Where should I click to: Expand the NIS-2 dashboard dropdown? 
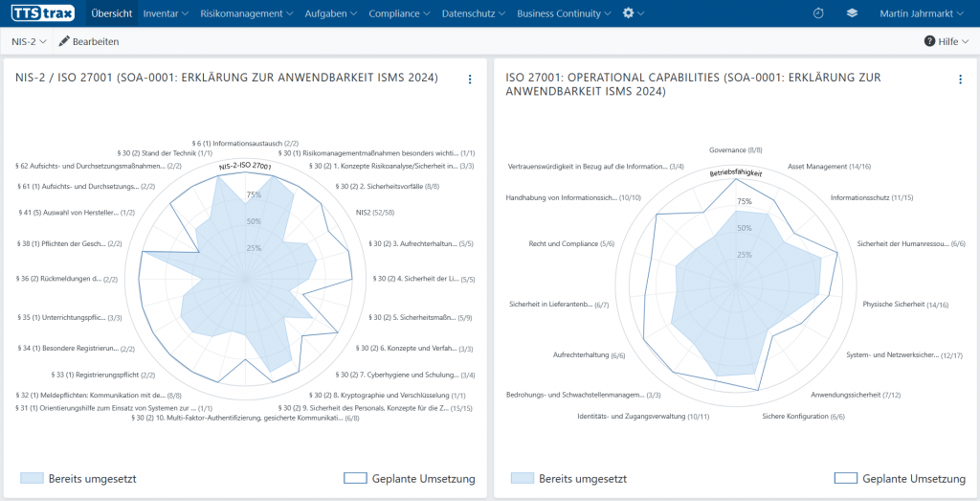[x=29, y=42]
